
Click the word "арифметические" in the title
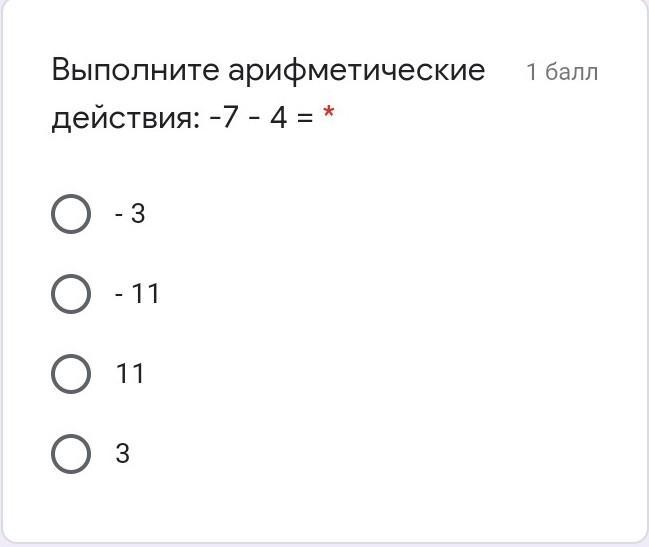coord(357,71)
